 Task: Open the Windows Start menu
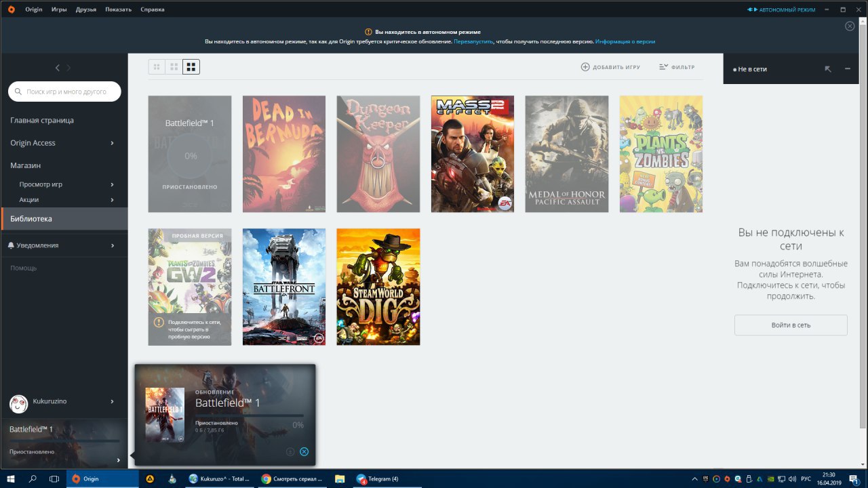11,479
